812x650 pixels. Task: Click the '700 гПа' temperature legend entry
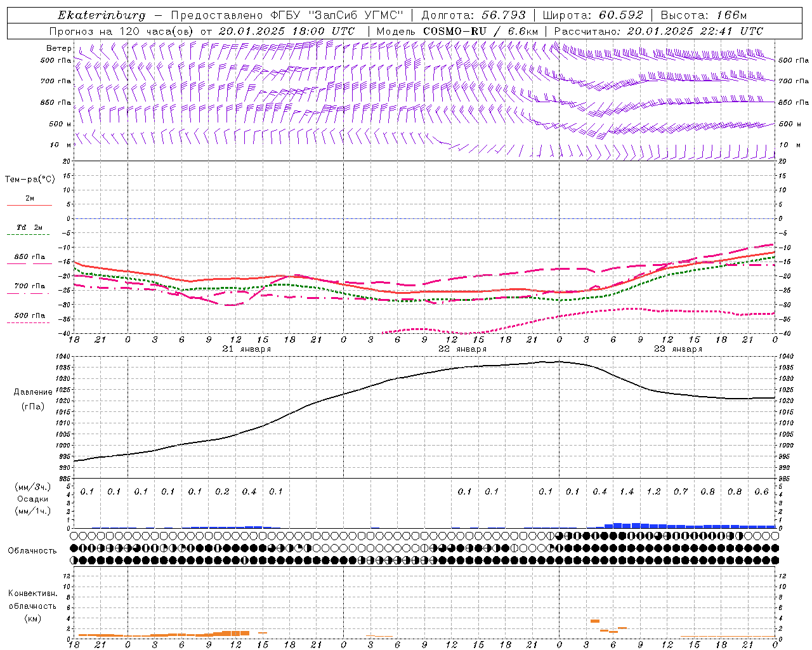[30, 286]
